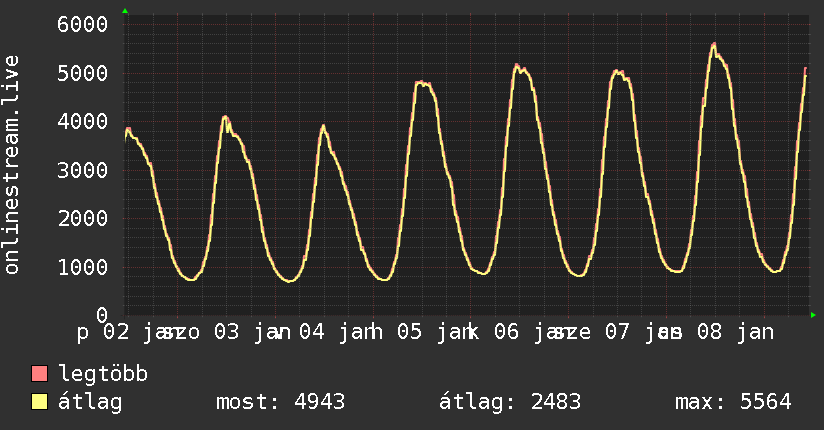Click the 'most: 4943' current value
Image resolution: width=824 pixels, height=430 pixels.
click(x=280, y=402)
